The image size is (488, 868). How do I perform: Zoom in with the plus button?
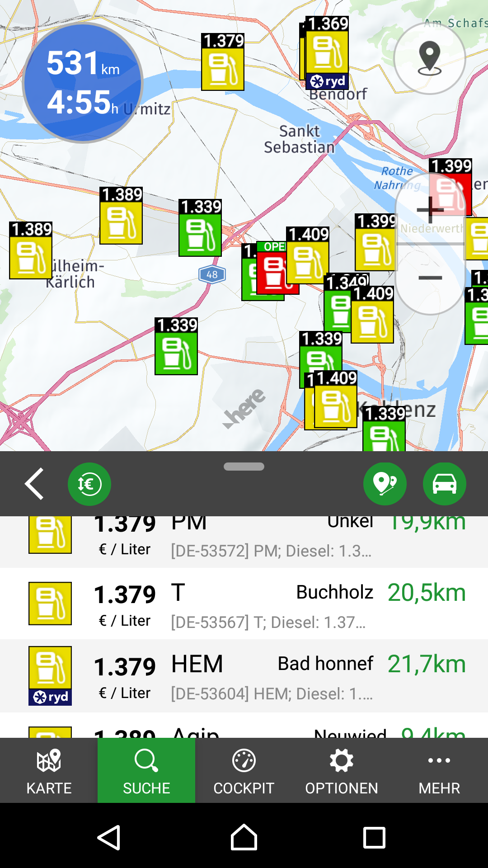click(430, 210)
